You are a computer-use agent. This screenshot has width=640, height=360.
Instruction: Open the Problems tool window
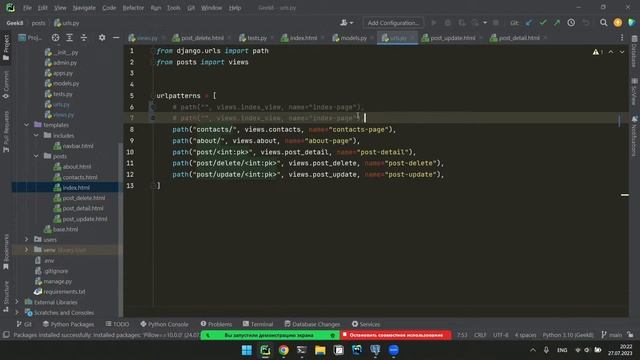216,324
